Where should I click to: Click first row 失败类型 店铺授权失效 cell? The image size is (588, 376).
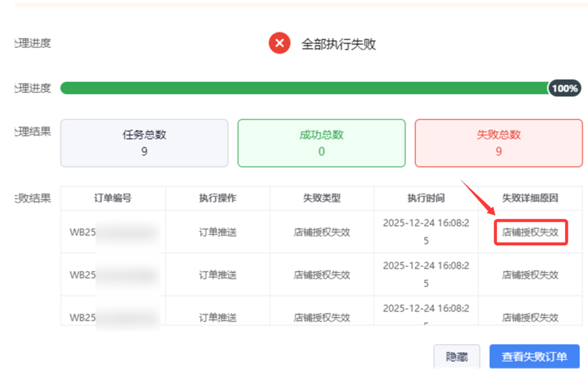[321, 232]
